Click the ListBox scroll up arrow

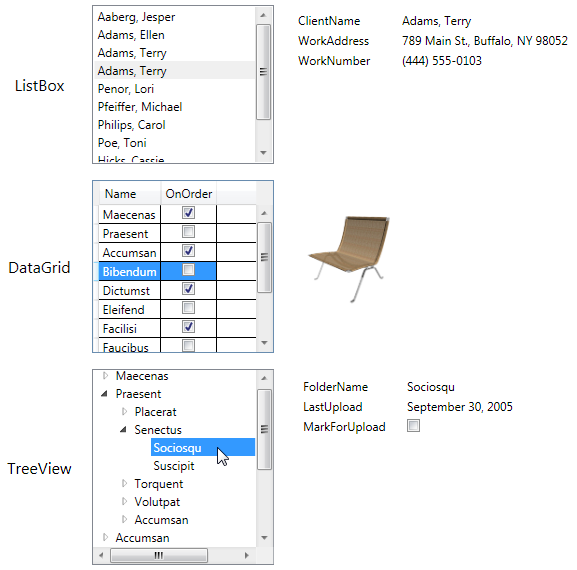pyautogui.click(x=263, y=15)
